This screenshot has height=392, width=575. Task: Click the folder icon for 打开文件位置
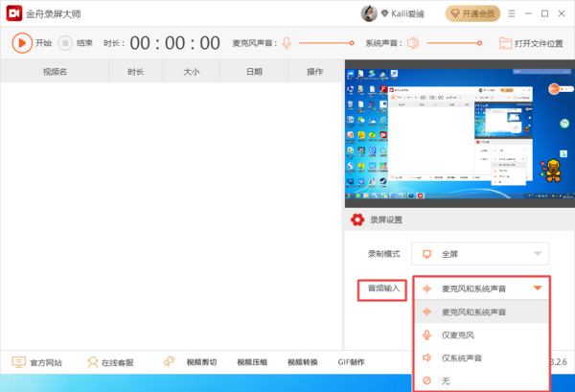click(506, 43)
